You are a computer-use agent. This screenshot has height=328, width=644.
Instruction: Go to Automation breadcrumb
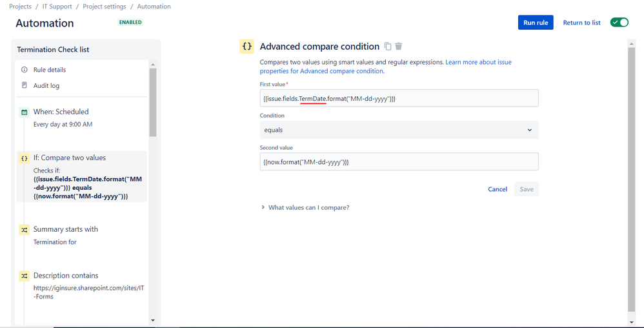pos(154,6)
